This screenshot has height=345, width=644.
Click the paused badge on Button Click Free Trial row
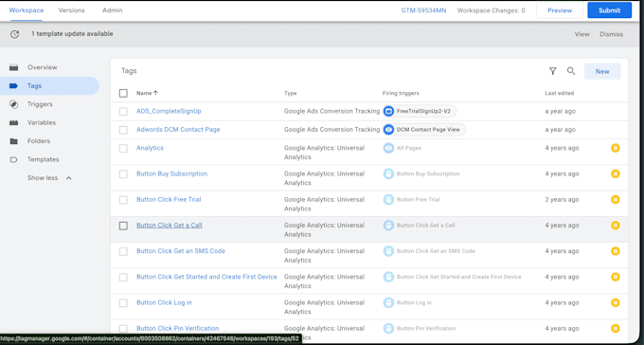coord(616,199)
